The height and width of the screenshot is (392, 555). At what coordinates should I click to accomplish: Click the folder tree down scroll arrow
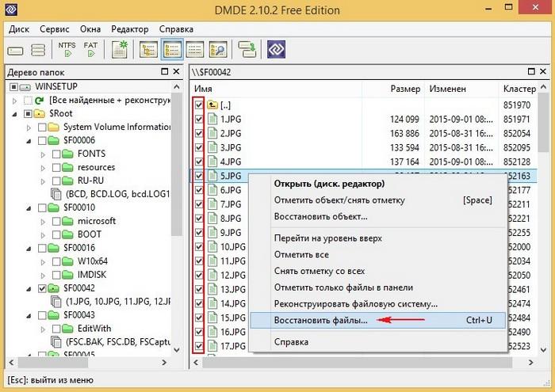coord(177,350)
